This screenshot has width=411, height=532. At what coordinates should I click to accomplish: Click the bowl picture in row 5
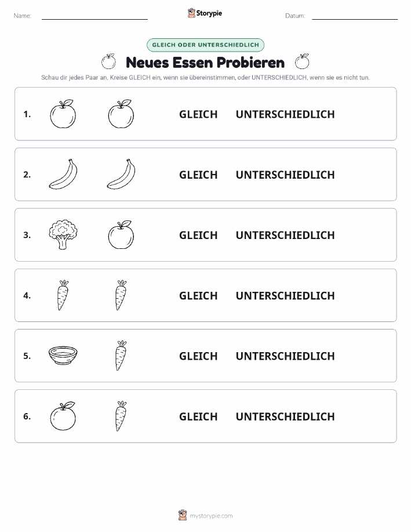[x=63, y=355]
